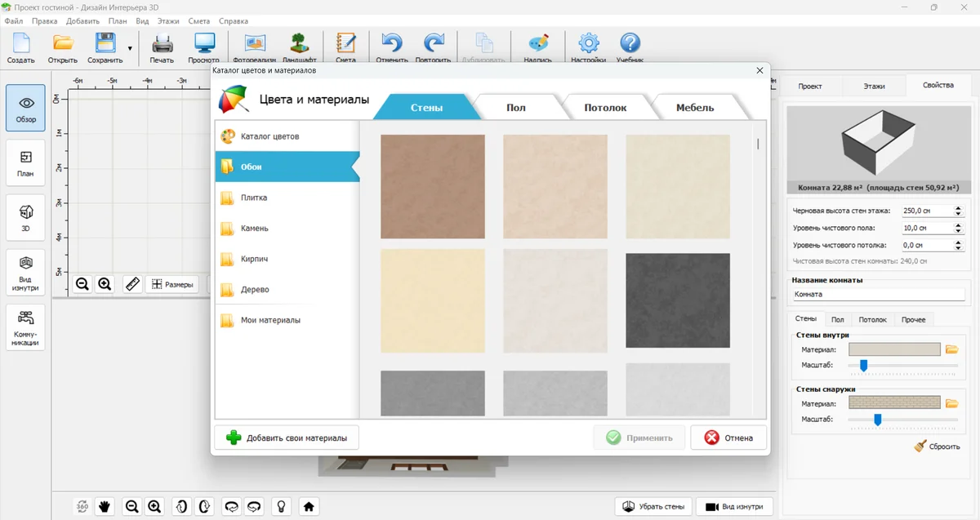Browse material for Стены внутри folder icon
980x520 pixels.
(951, 349)
